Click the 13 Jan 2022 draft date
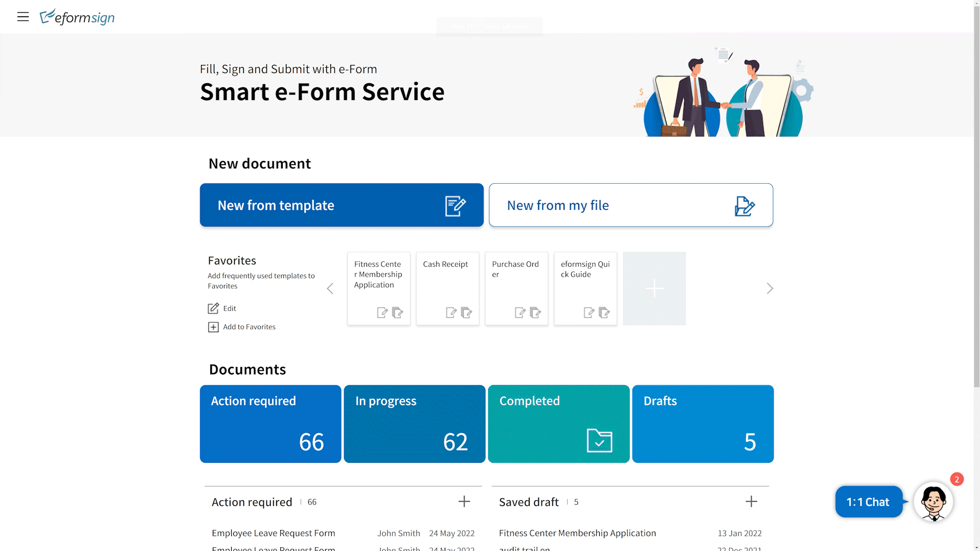 tap(740, 533)
